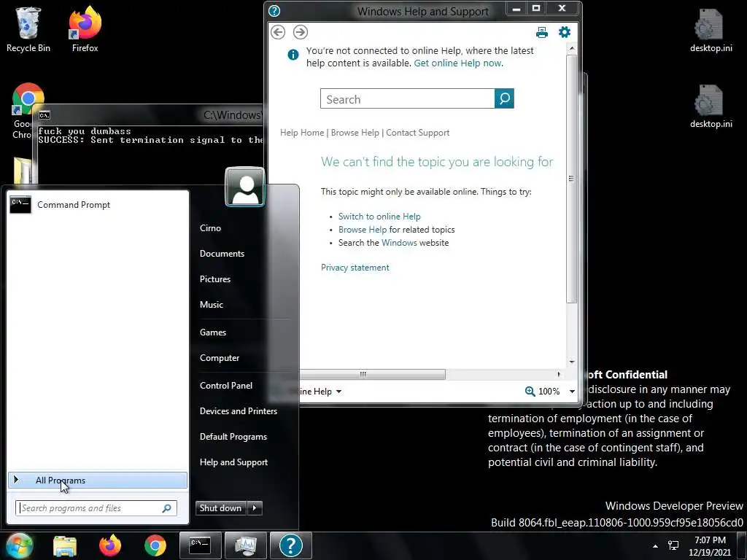Click the Contact Support link
The image size is (747, 560).
(x=417, y=133)
